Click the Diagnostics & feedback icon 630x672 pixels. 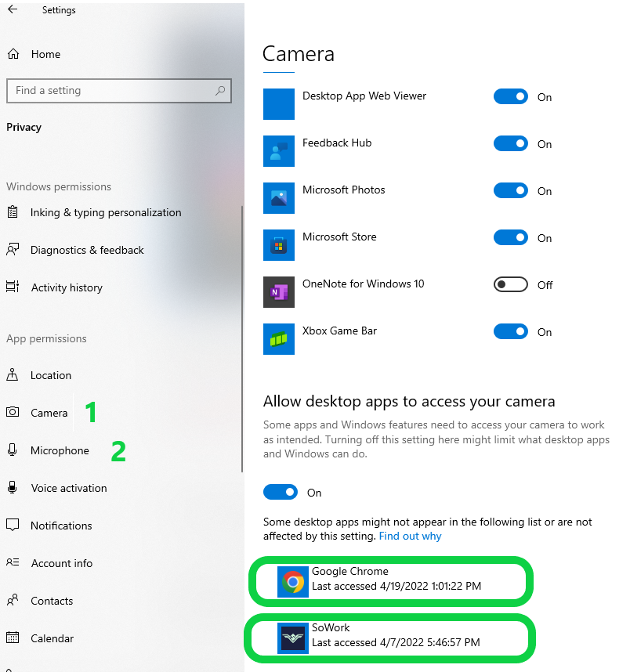pyautogui.click(x=13, y=249)
